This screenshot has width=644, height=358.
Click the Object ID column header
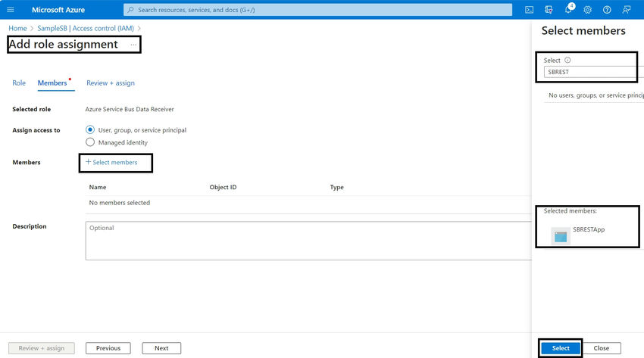point(223,187)
